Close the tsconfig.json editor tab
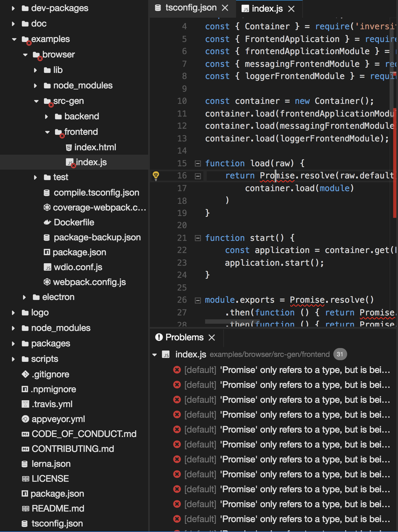Viewport: 398px width, 532px height. tap(225, 8)
